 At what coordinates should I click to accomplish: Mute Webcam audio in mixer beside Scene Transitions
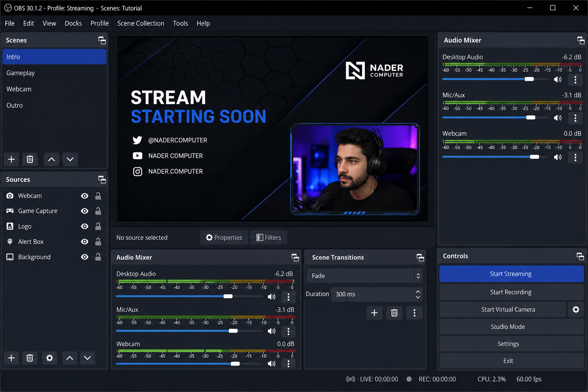coord(271,364)
